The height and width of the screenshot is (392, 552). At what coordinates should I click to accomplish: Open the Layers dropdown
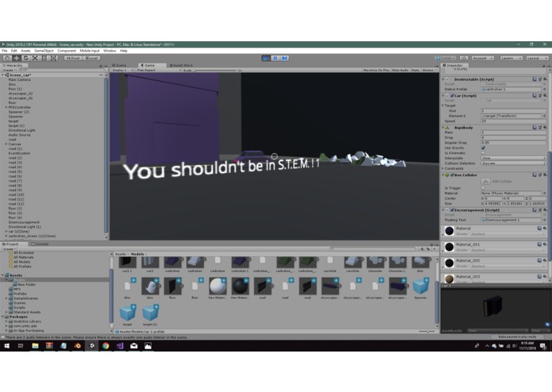coord(511,58)
